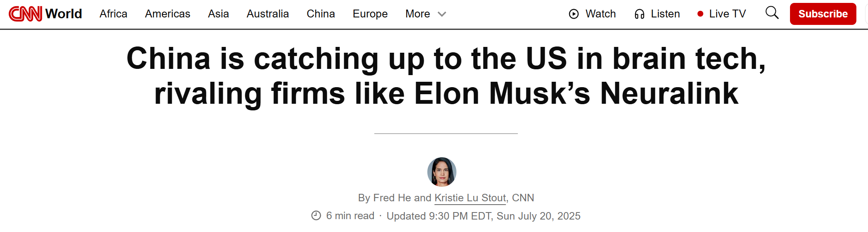Open the Europe section
The width and height of the screenshot is (868, 232).
click(x=370, y=14)
